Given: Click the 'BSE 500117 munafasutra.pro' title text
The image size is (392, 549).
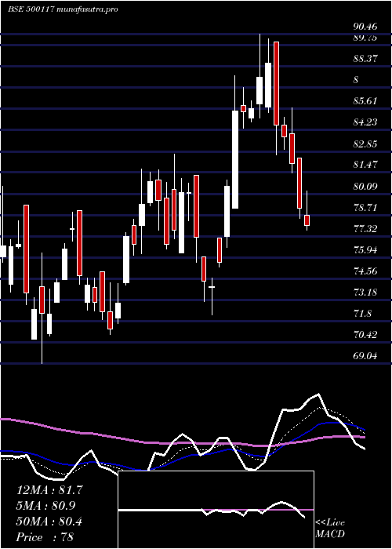Looking at the screenshot, I should [x=63, y=9].
